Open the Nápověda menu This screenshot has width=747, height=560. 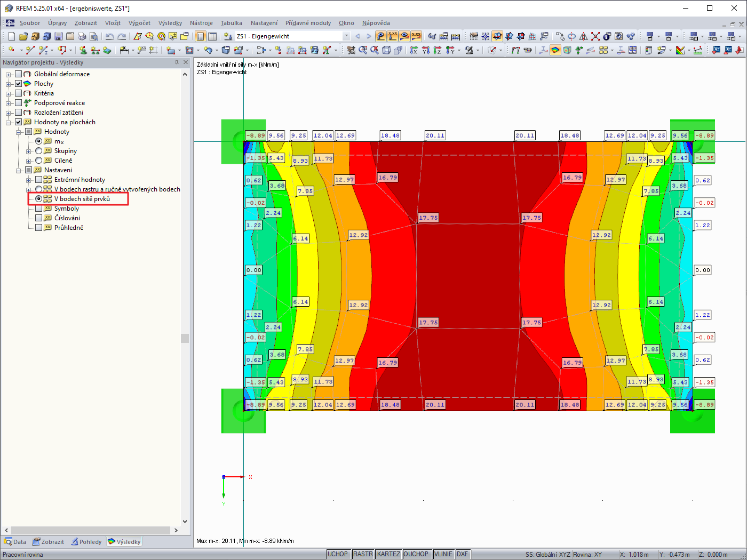click(376, 23)
